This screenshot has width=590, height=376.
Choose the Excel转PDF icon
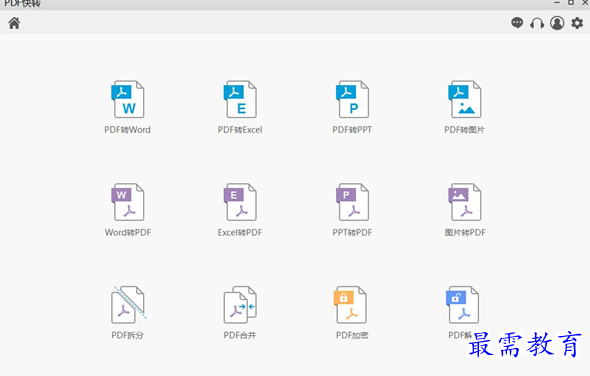240,202
